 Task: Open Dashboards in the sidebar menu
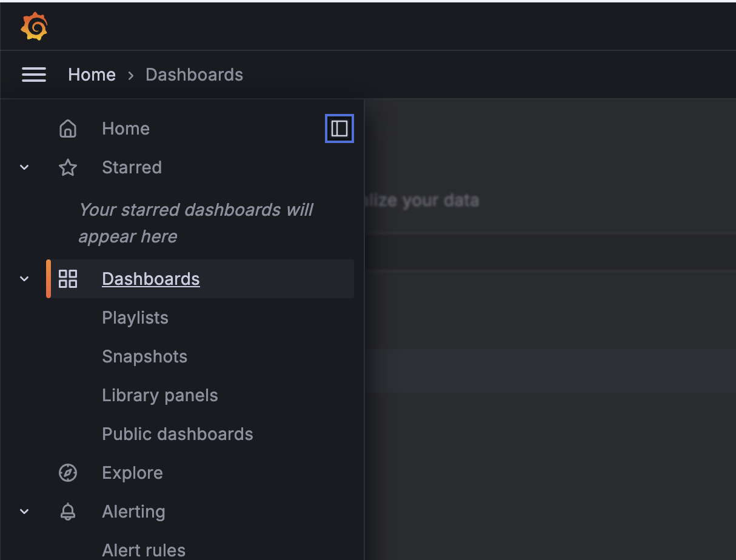coord(151,279)
